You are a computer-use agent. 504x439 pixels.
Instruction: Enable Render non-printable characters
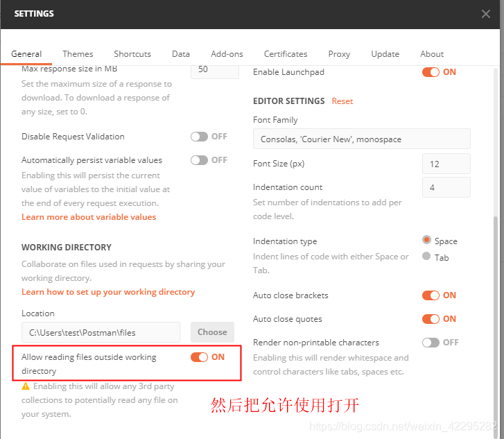[x=431, y=343]
